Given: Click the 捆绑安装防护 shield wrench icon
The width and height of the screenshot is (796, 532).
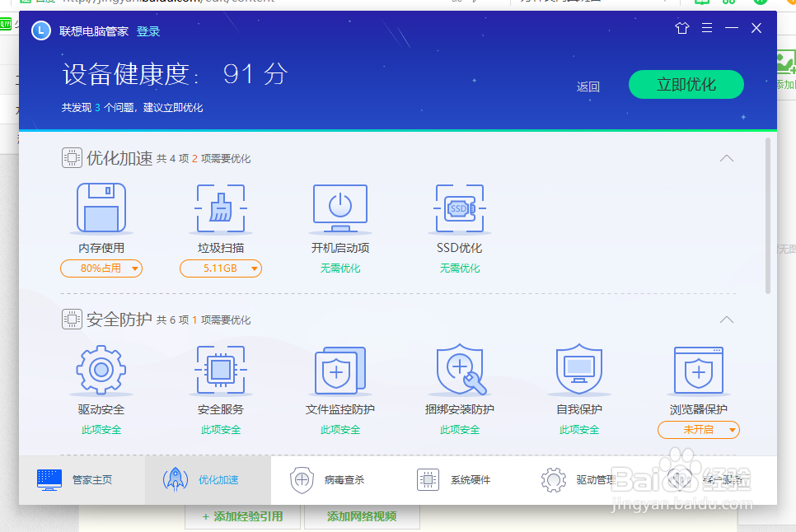Looking at the screenshot, I should point(461,370).
